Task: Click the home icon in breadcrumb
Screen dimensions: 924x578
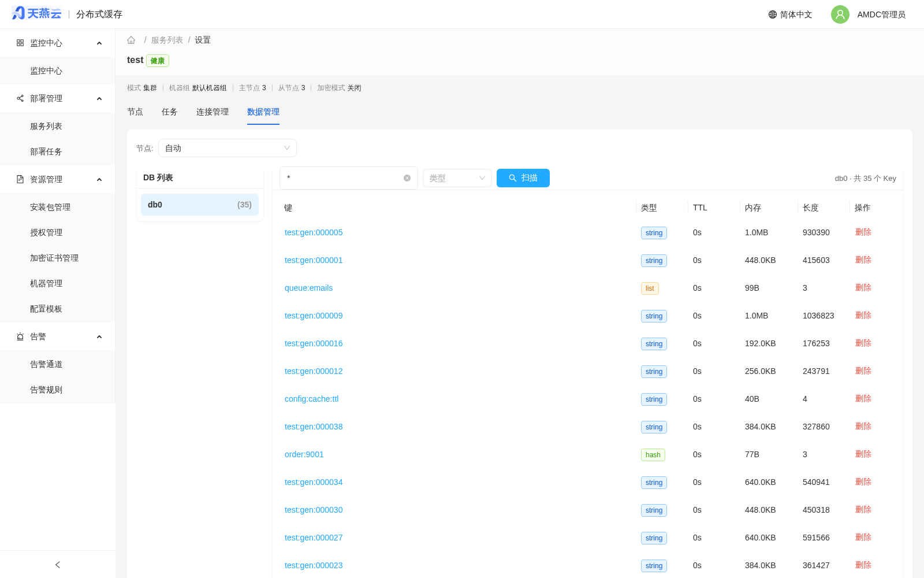Action: pyautogui.click(x=131, y=40)
